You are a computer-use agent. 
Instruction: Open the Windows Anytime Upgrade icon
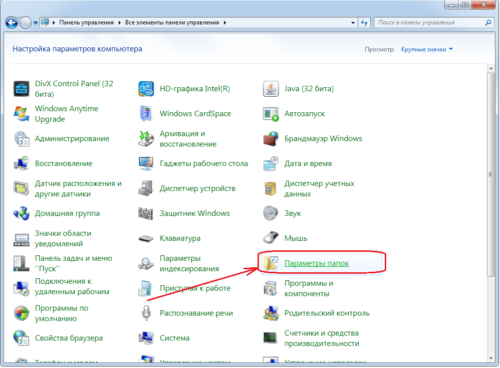tap(21, 114)
